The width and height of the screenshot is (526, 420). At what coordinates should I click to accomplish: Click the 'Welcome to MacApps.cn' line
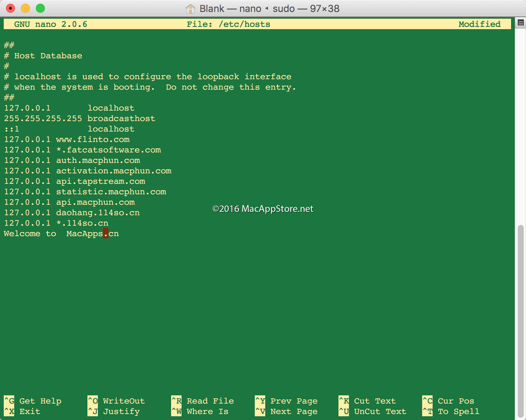[61, 234]
